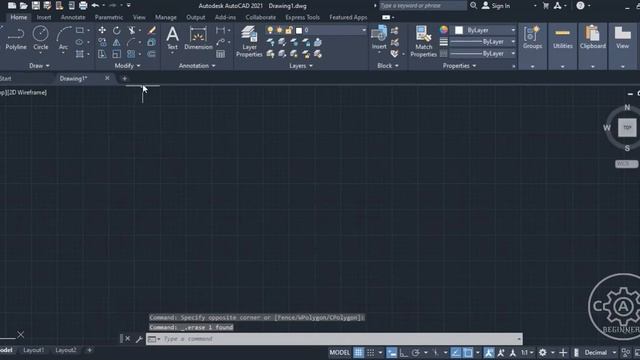Open the object color ByLayer swatch

pos(459,30)
